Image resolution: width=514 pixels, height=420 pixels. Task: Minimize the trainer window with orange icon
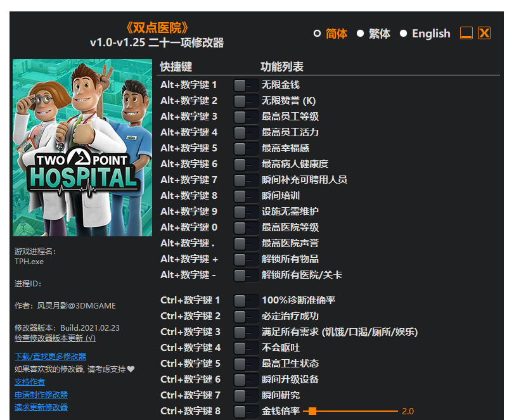point(466,33)
